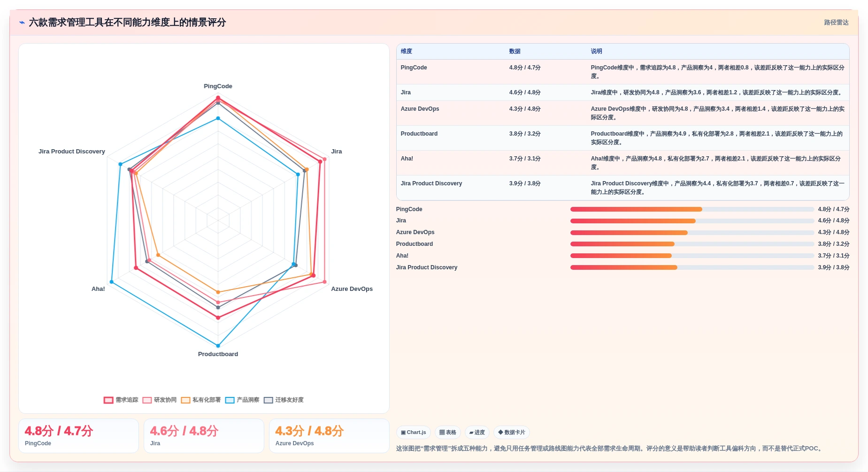868x472 pixels.
Task: Open the Azure DevOps 4.3分 / 4.8分 card
Action: point(329,436)
